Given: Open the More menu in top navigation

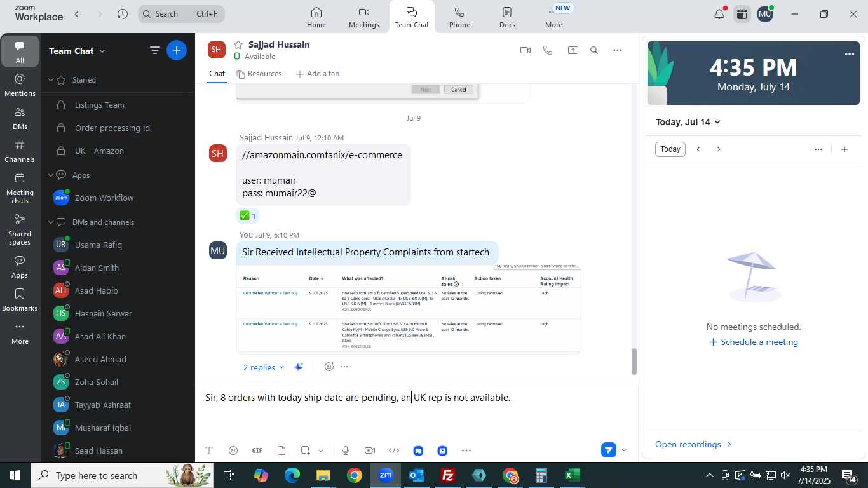Looking at the screenshot, I should click(x=553, y=17).
